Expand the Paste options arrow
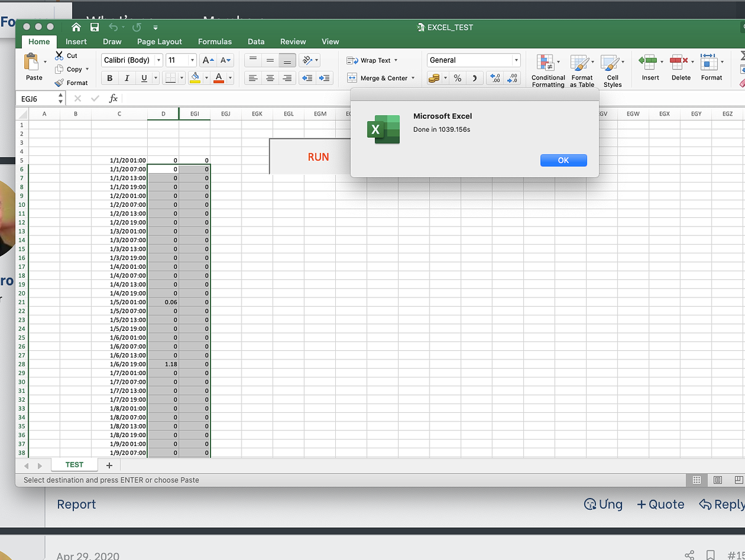Screen dimensions: 745x560 pyautogui.click(x=45, y=62)
